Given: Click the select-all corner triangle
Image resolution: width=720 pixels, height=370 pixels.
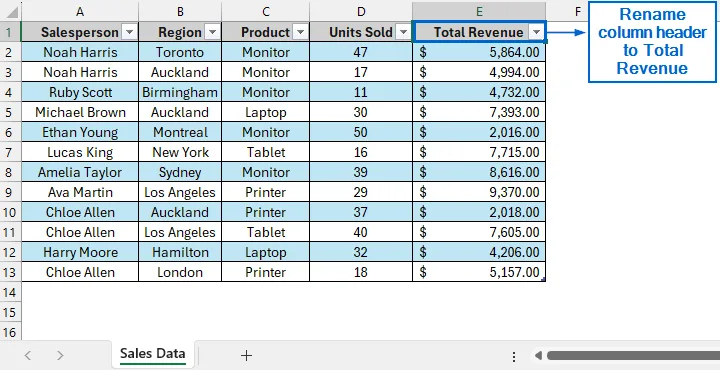Looking at the screenshot, I should pos(11,11).
